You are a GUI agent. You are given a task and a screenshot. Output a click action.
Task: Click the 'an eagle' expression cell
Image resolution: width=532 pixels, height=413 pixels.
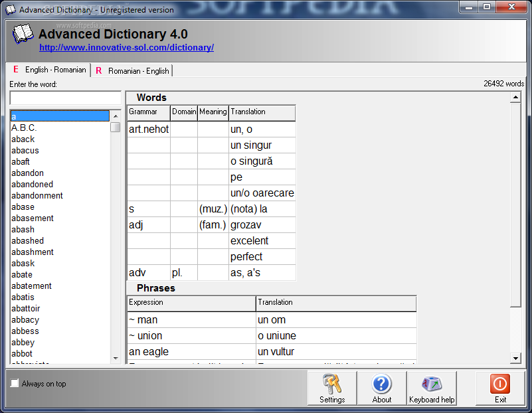click(x=191, y=352)
